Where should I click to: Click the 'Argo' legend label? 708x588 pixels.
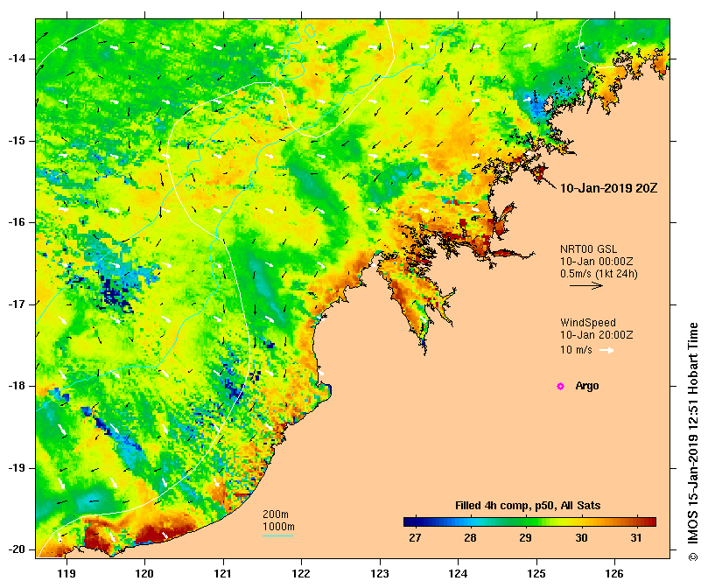point(587,386)
